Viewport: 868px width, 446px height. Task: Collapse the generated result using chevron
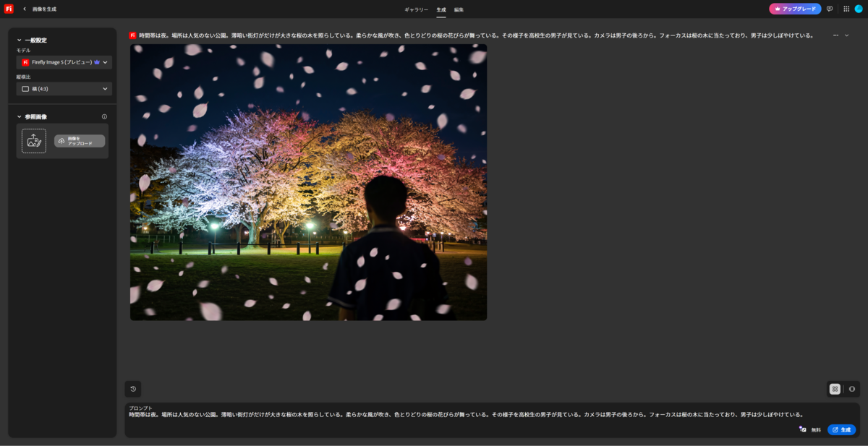point(847,35)
